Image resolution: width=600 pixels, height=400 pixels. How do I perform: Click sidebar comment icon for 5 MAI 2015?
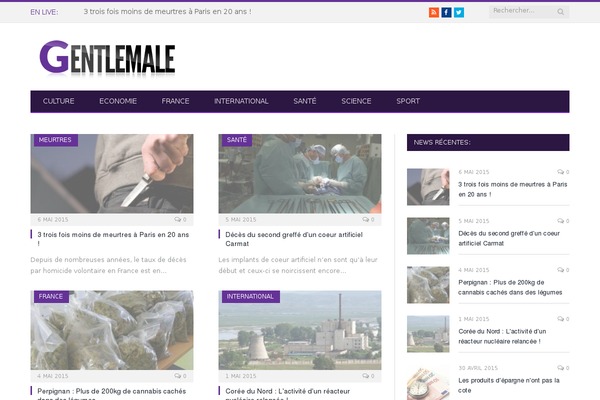click(x=561, y=221)
